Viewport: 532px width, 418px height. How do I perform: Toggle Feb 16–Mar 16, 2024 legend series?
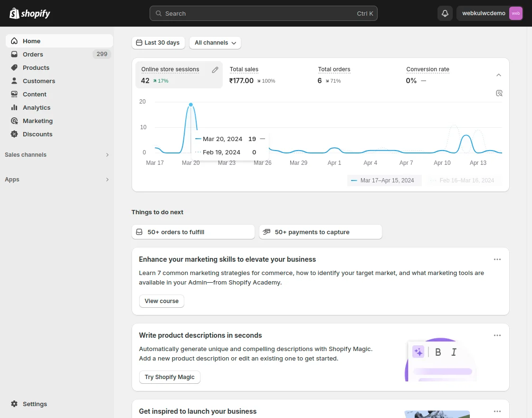(x=463, y=180)
